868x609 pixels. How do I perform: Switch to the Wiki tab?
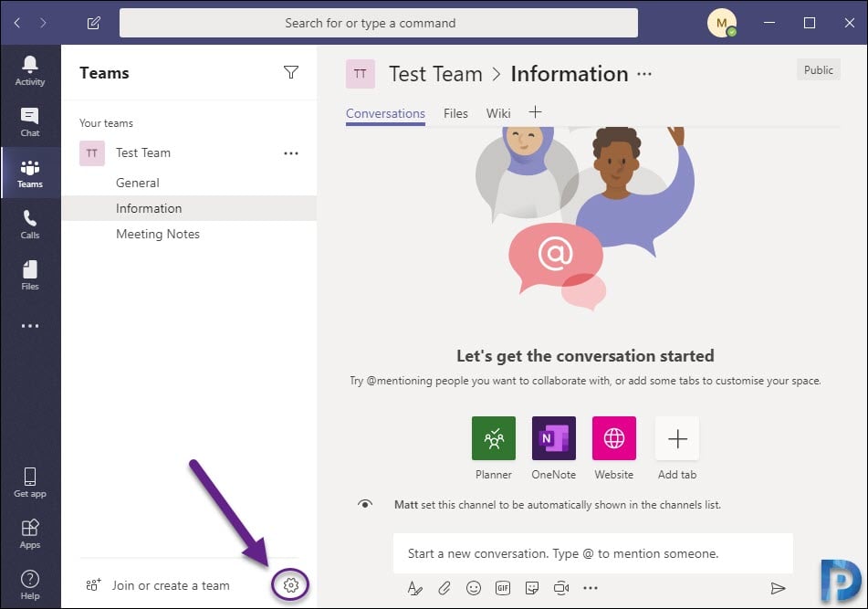click(498, 113)
